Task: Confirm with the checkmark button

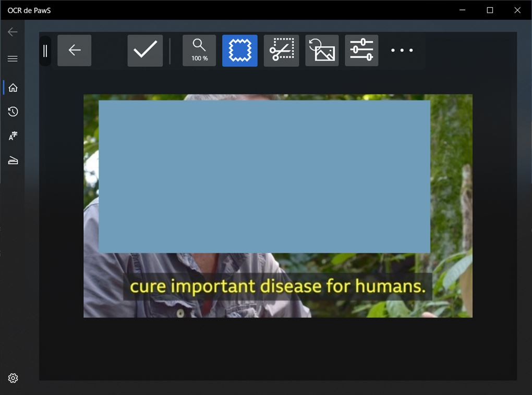Action: pyautogui.click(x=145, y=51)
